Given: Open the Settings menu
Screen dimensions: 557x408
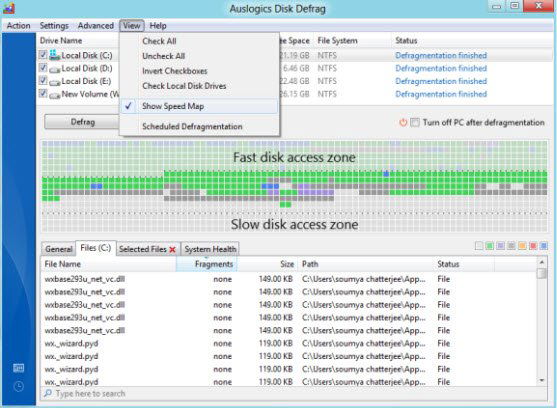Looking at the screenshot, I should point(54,26).
